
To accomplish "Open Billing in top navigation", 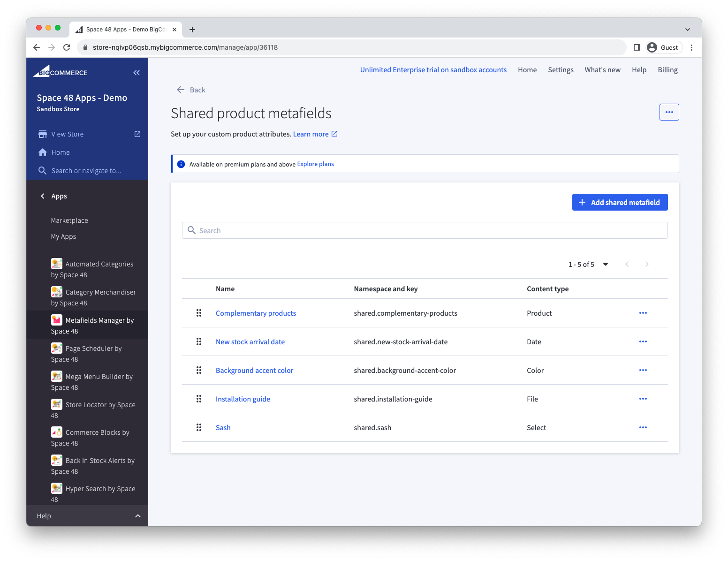I will pyautogui.click(x=667, y=70).
